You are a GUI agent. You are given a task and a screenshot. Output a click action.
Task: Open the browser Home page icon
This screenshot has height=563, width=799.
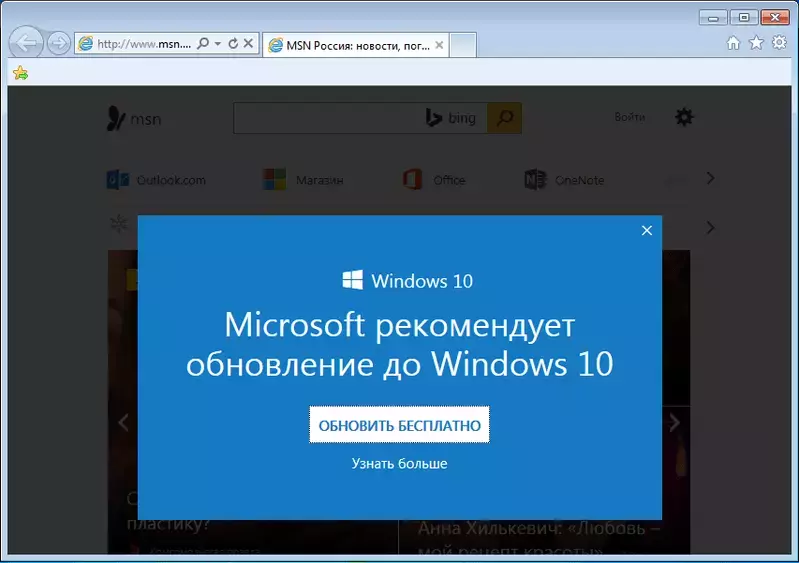pos(733,43)
